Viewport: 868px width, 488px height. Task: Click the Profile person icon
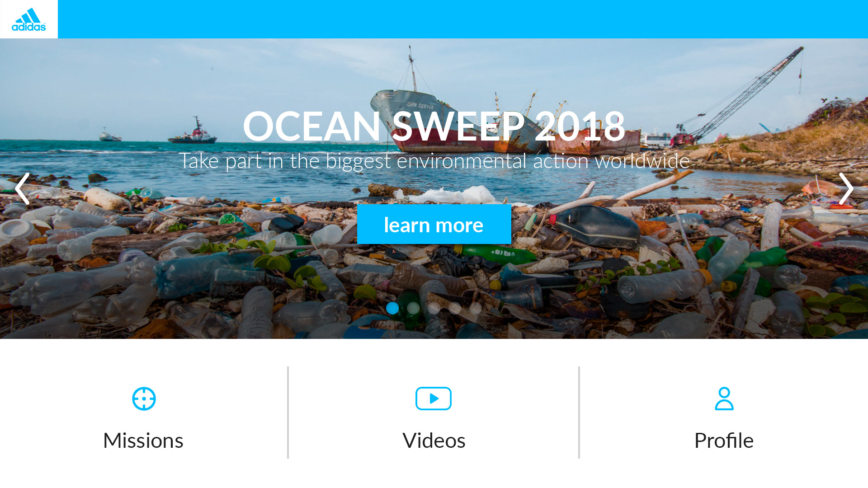click(724, 399)
